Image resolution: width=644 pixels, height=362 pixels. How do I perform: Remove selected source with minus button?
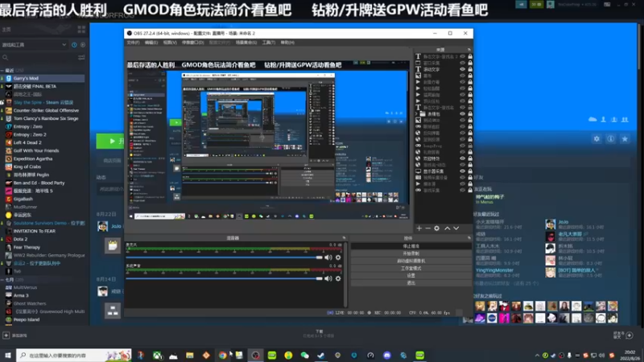point(427,228)
